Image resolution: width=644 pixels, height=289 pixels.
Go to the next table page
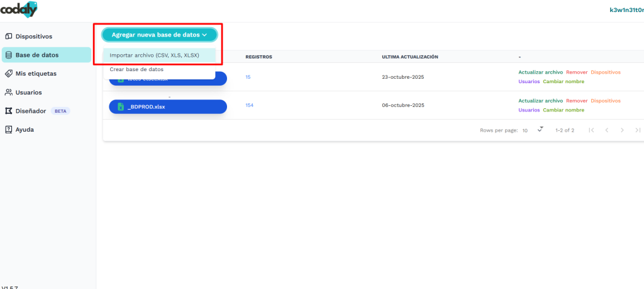point(622,130)
